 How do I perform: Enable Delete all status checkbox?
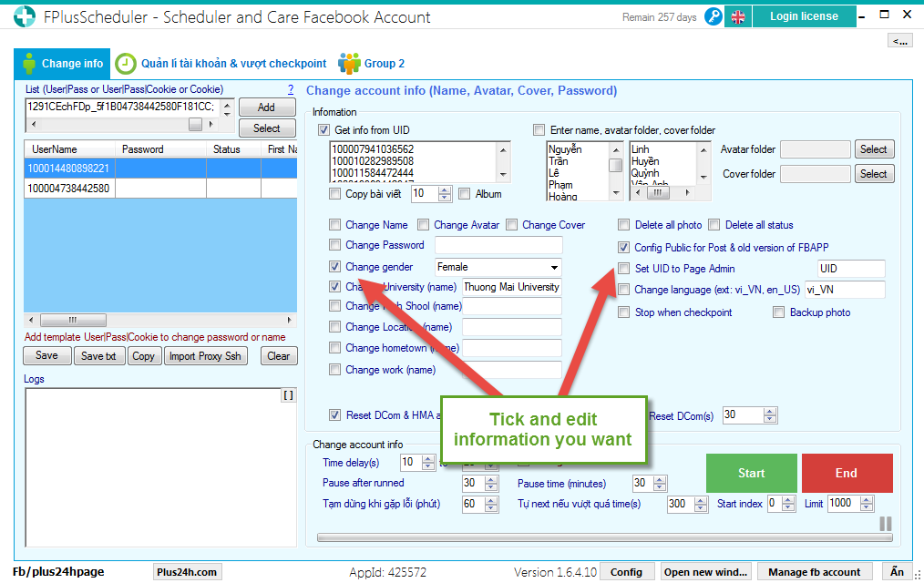714,224
